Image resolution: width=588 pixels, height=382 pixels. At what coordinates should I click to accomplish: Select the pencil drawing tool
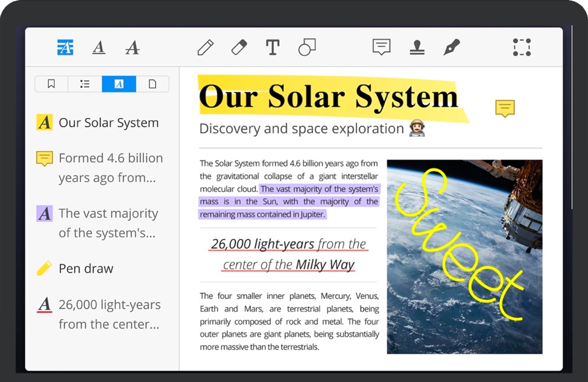(x=206, y=47)
